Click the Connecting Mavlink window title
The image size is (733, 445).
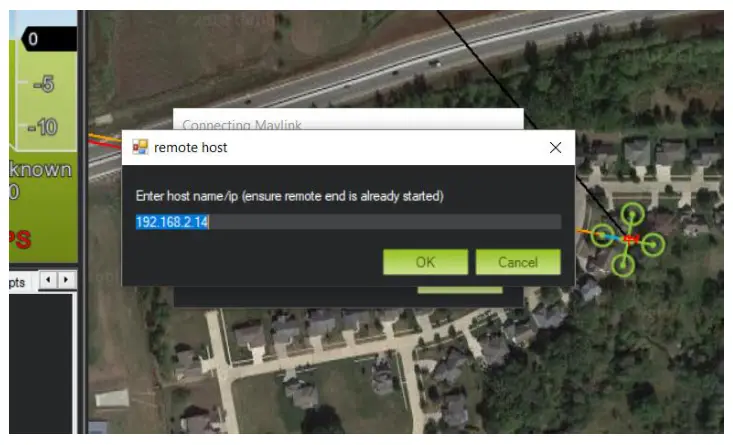pos(242,125)
